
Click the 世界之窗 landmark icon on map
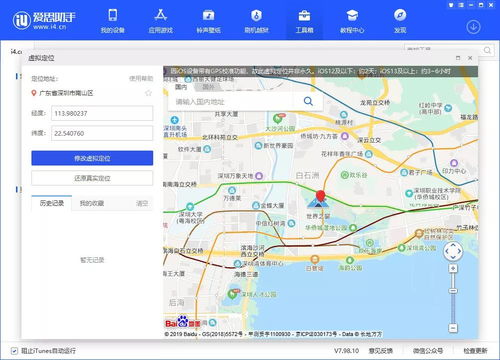[317, 204]
